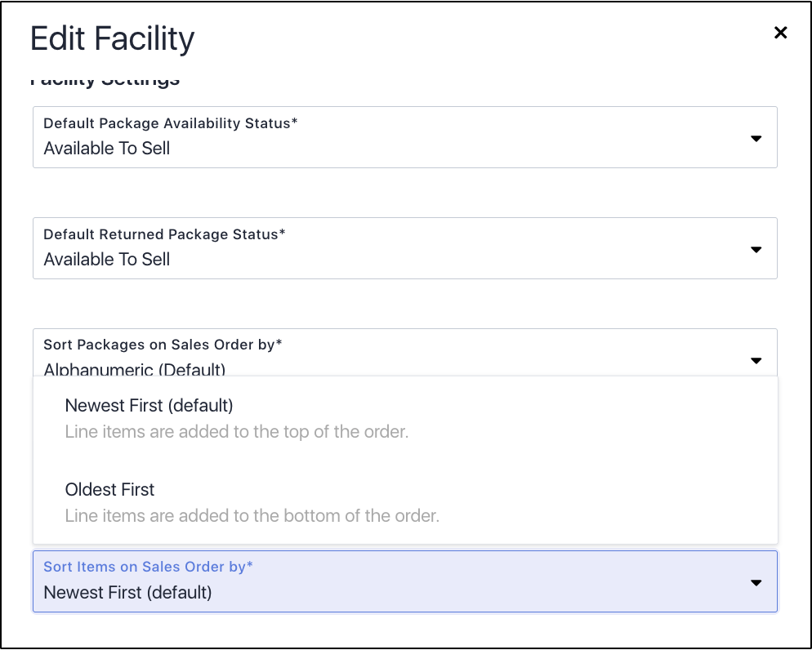Close the Edit Facility dialog

pos(780,33)
